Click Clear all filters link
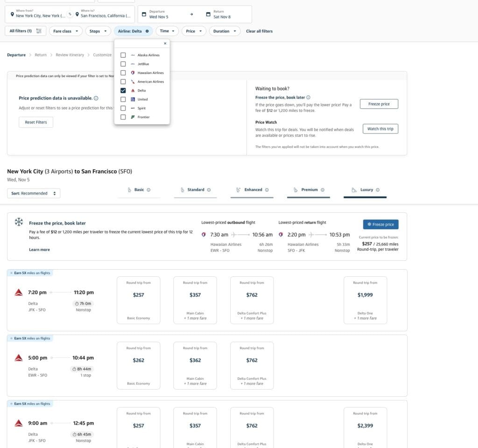Viewport: 478px width, 448px height. click(x=260, y=31)
